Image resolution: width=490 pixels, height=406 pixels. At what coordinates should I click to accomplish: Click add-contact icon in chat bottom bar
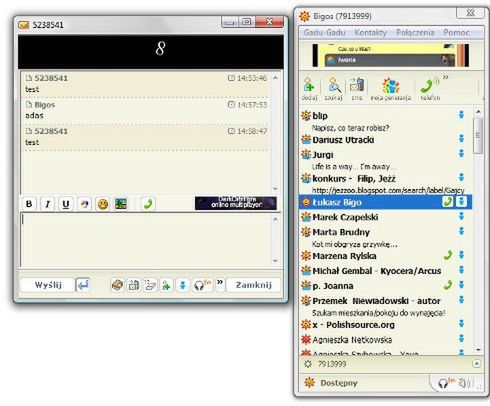[166, 285]
